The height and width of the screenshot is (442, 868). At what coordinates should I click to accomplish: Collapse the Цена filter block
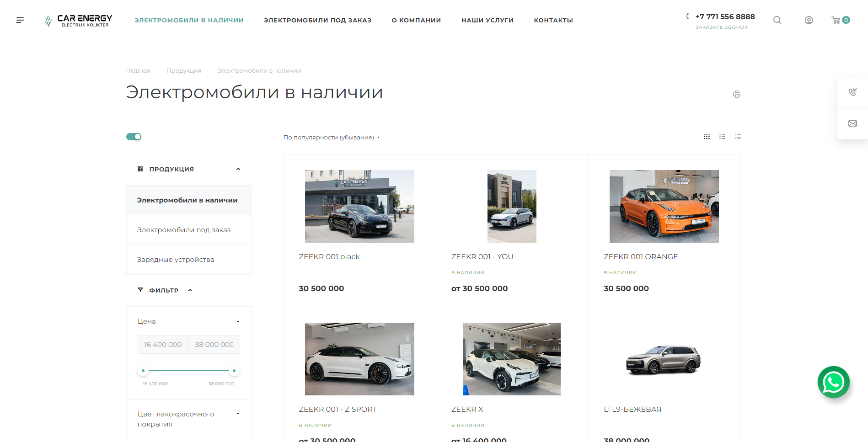coord(238,321)
